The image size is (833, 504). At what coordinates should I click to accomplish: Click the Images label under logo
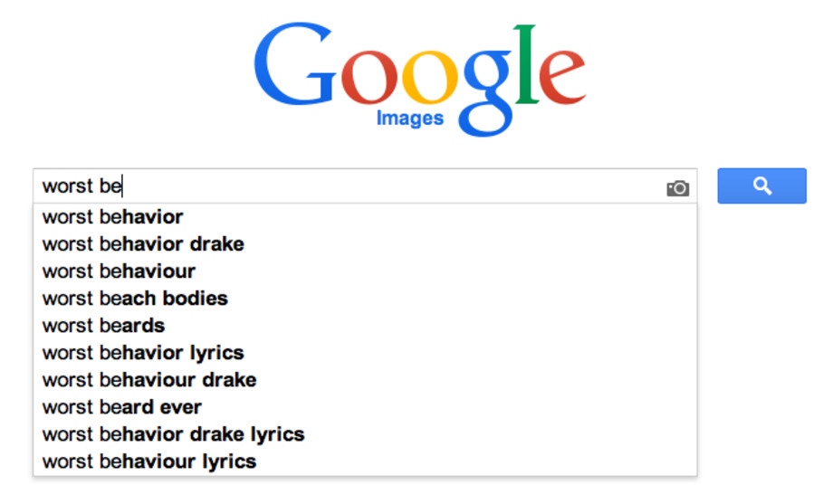(409, 119)
